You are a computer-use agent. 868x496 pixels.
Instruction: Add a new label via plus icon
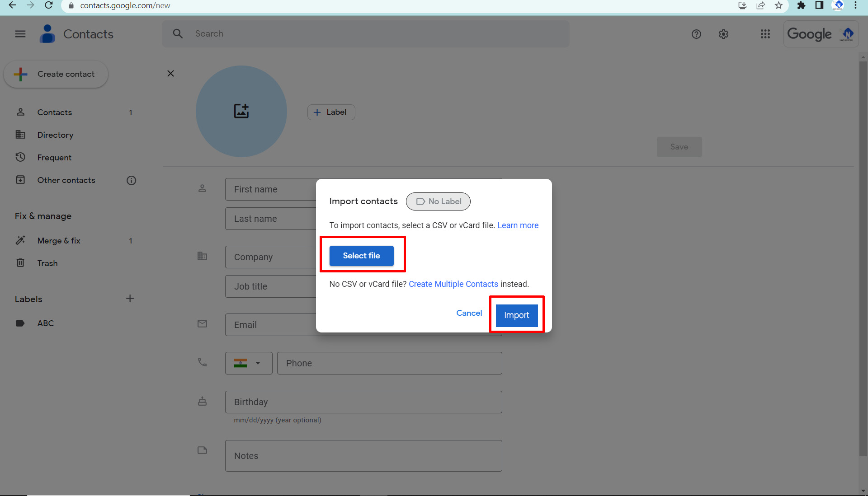(130, 298)
